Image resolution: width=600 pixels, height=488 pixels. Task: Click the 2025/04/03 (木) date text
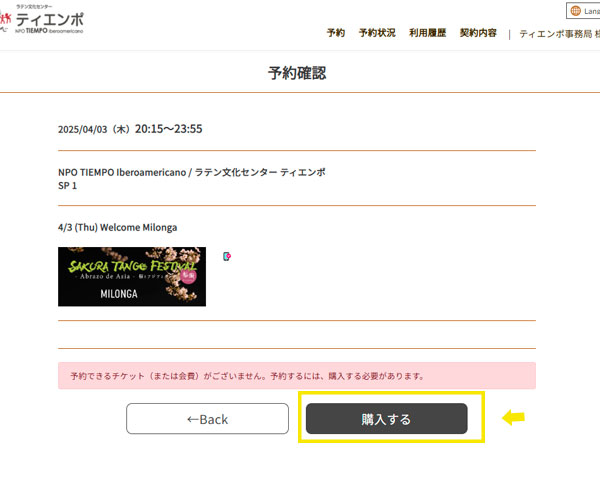[x=94, y=129]
